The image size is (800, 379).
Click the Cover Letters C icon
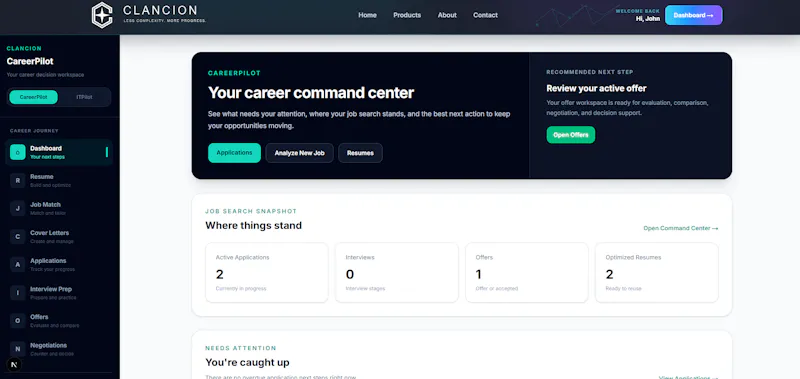[x=17, y=236]
